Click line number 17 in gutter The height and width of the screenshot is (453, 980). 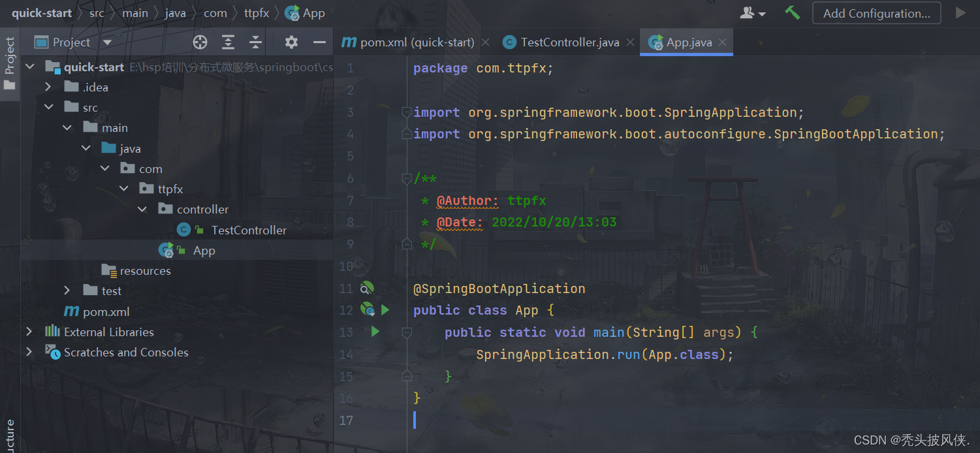click(x=346, y=420)
